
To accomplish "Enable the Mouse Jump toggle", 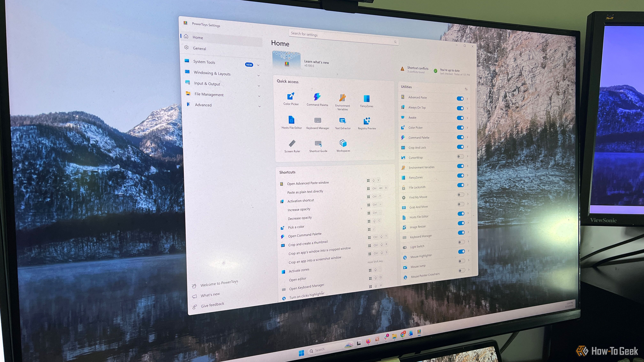I will click(461, 261).
